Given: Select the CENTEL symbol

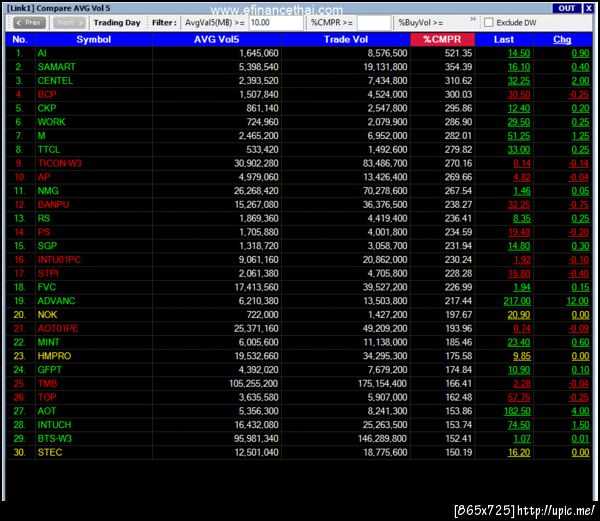Looking at the screenshot, I should [x=55, y=81].
